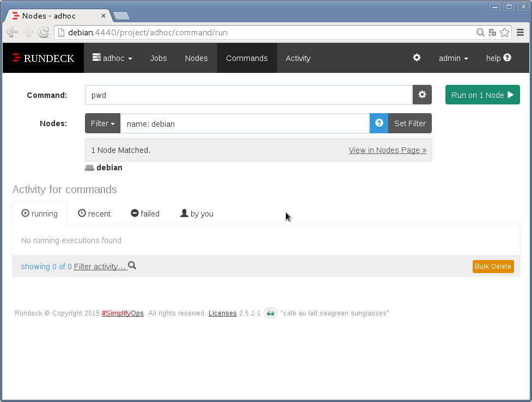Image resolution: width=532 pixels, height=402 pixels.
Task: Click 'No running executions found' text
Action: point(71,240)
